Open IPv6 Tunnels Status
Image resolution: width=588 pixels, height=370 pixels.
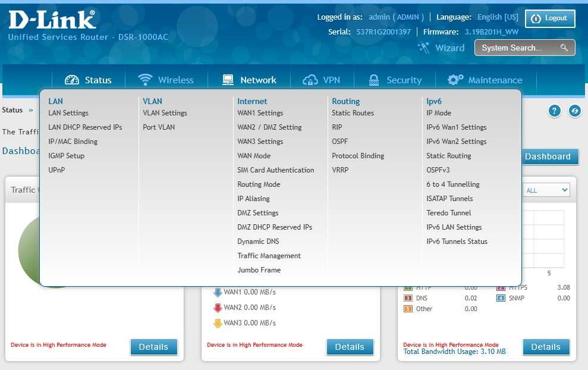[457, 242]
